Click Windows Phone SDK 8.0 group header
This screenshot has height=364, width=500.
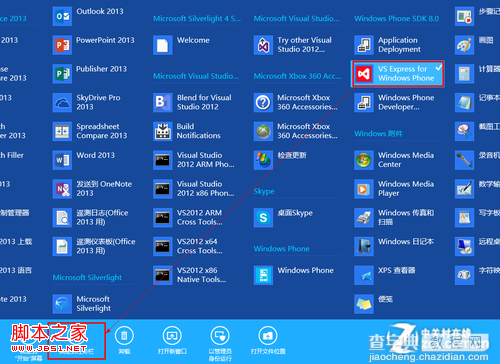pyautogui.click(x=396, y=19)
